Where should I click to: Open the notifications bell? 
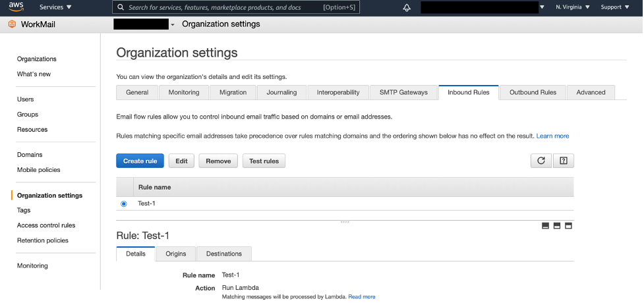pyautogui.click(x=407, y=7)
